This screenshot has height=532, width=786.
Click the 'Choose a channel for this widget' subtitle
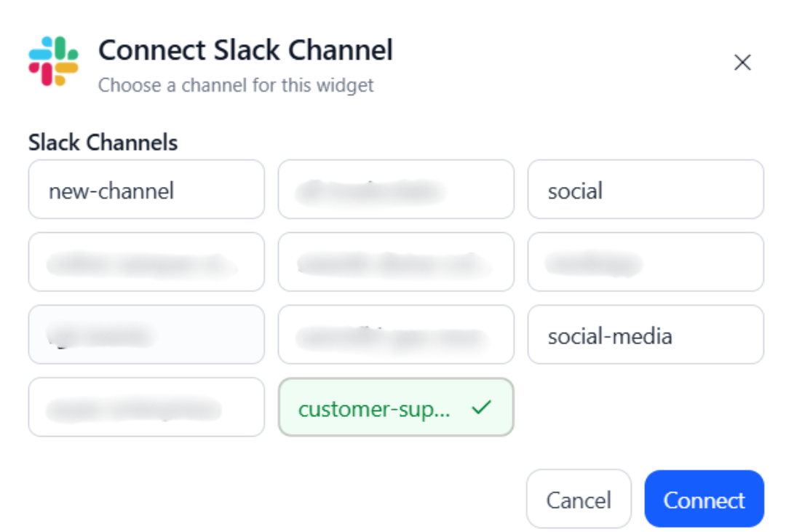coord(236,85)
